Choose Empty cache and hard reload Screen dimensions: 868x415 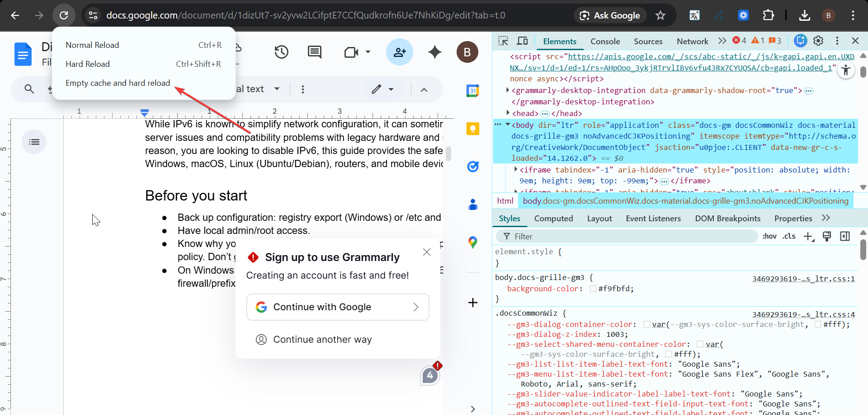point(144,83)
